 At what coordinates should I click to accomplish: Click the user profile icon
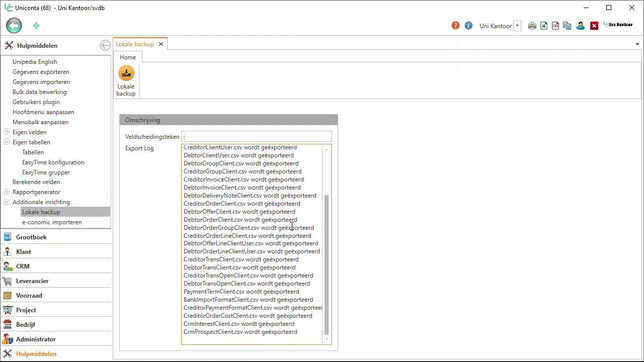(x=581, y=26)
